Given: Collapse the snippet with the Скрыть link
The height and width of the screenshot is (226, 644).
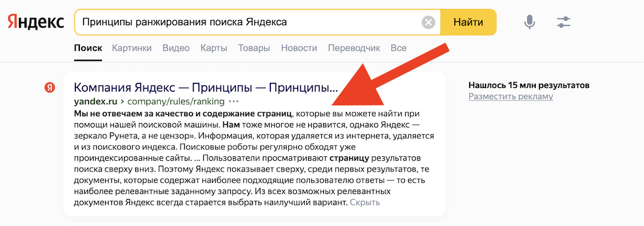Looking at the screenshot, I should pyautogui.click(x=365, y=202).
